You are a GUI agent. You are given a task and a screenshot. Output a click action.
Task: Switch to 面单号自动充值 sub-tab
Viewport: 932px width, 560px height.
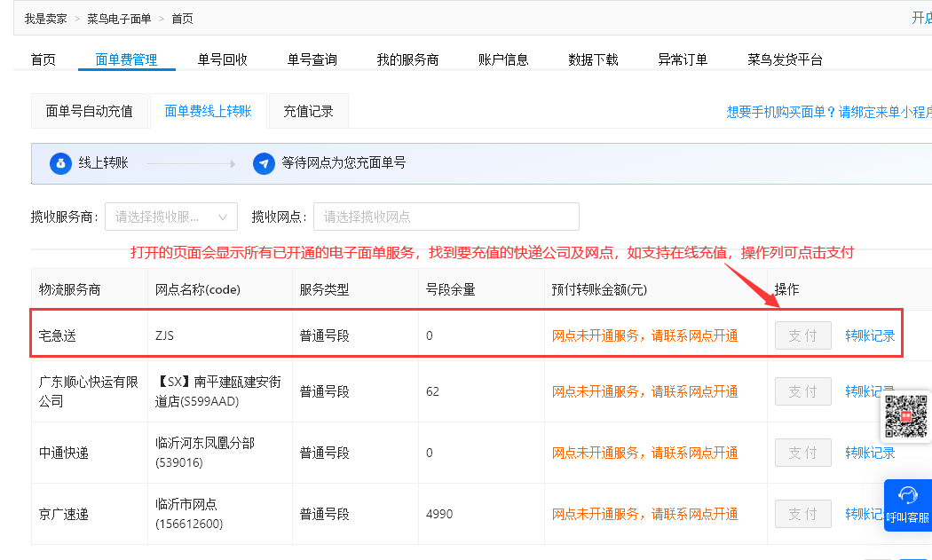pyautogui.click(x=89, y=111)
